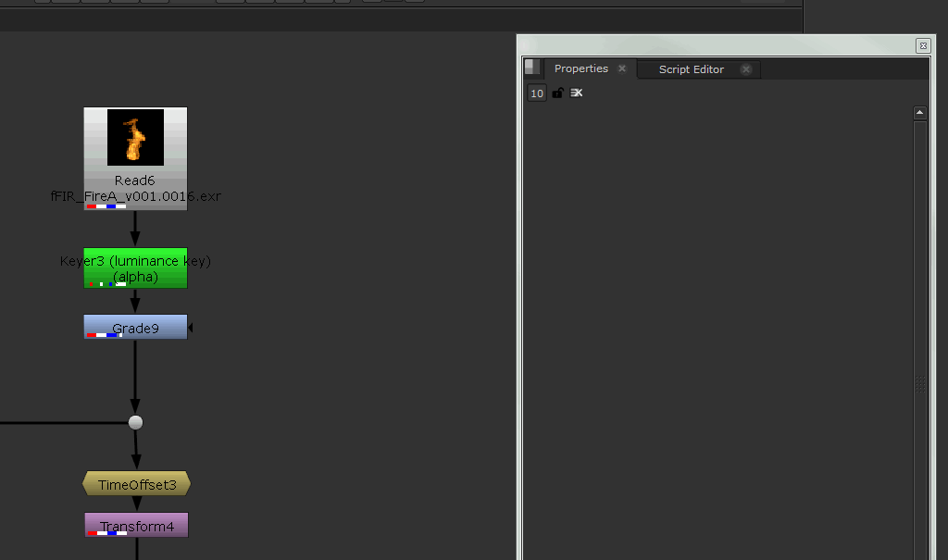Select the Read6 node fire thumbnail
Viewport: 948px width, 560px height.
click(135, 137)
